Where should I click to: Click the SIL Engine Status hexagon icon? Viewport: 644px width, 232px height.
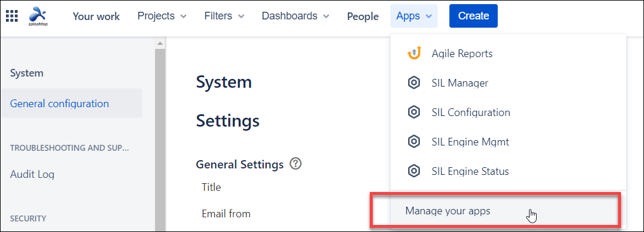pos(414,171)
